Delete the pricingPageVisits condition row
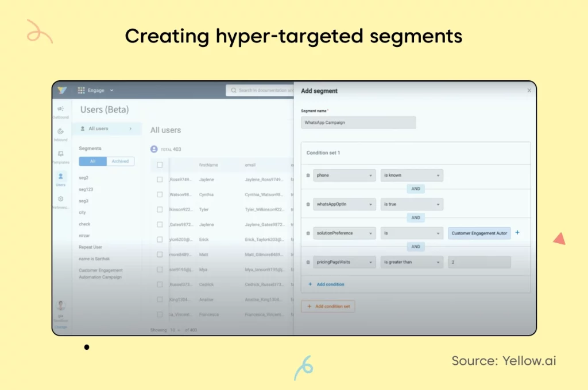The height and width of the screenshot is (390, 588). tap(308, 262)
